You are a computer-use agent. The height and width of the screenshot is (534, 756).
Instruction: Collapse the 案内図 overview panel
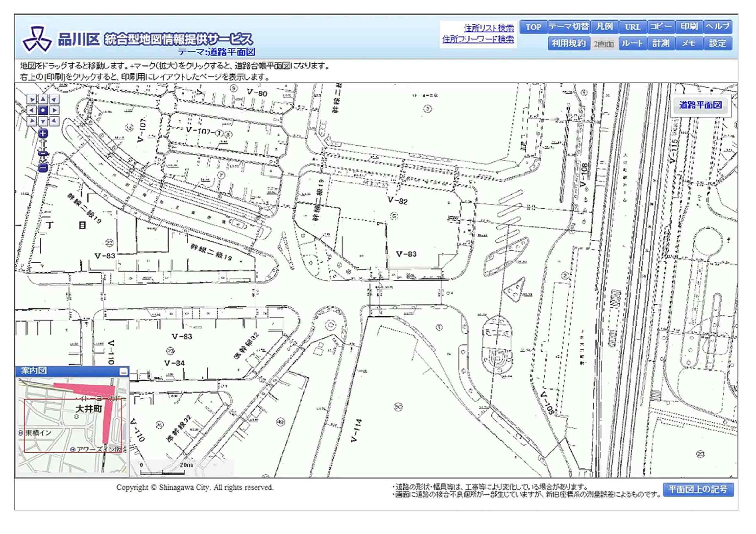pos(124,372)
